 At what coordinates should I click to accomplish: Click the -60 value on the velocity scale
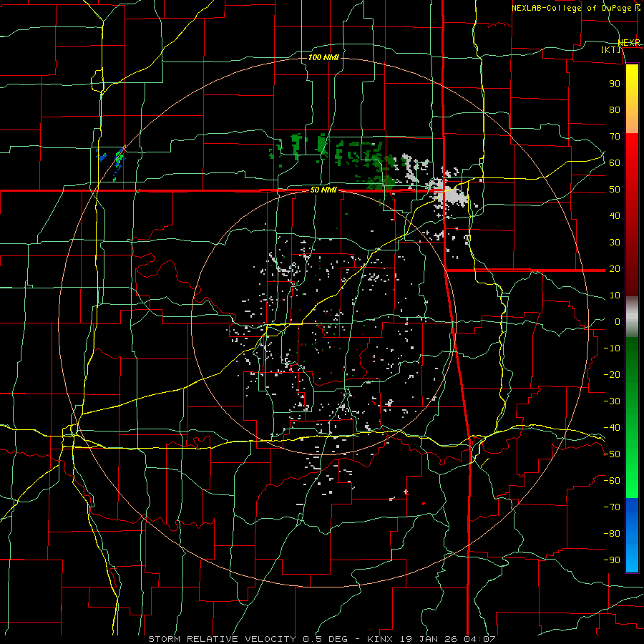pyautogui.click(x=612, y=481)
